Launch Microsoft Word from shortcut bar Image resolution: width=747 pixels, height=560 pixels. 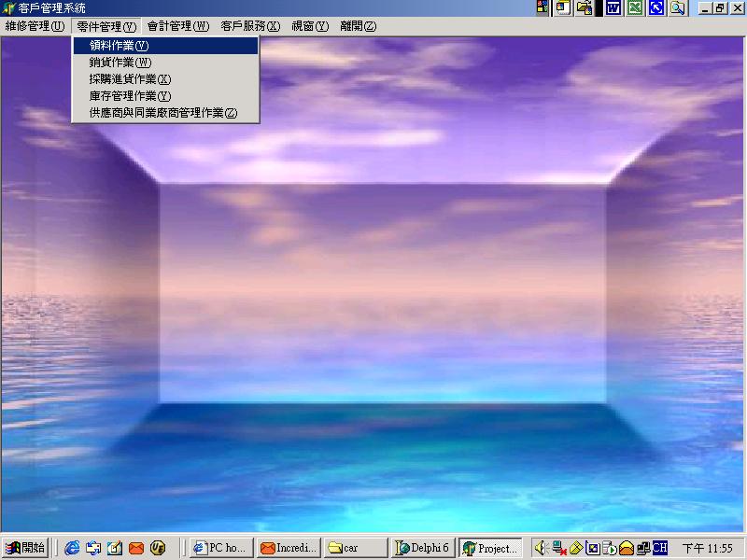coord(613,7)
